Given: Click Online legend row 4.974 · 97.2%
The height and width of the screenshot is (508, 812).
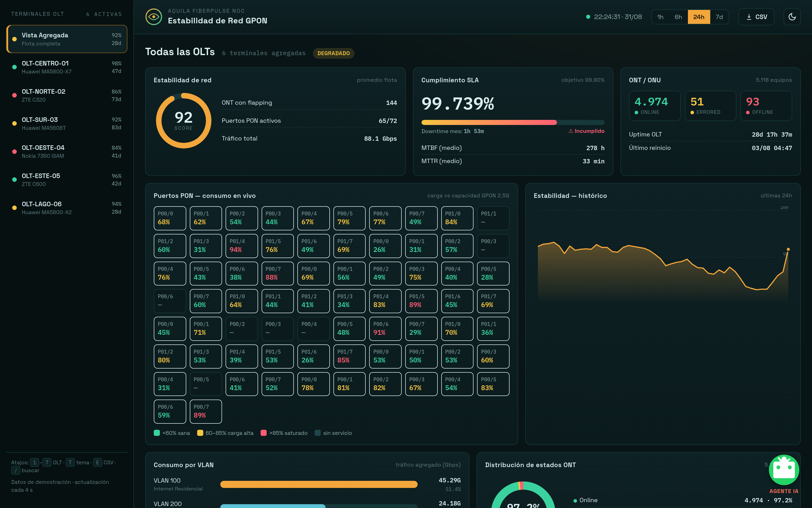Looking at the screenshot, I should [683, 500].
